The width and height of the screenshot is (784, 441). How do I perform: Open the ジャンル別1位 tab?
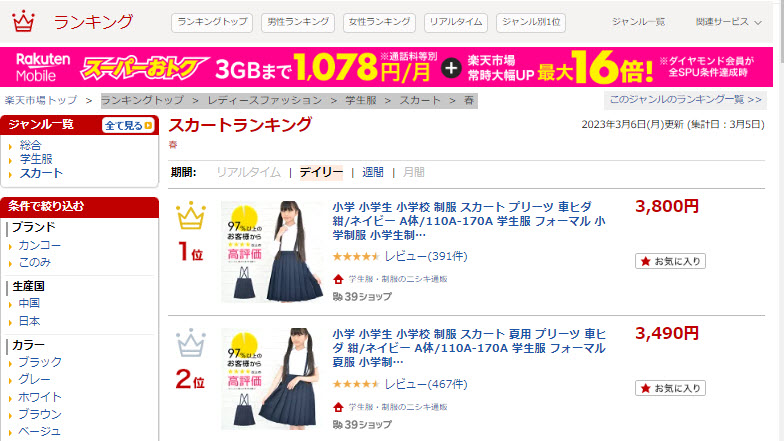531,22
